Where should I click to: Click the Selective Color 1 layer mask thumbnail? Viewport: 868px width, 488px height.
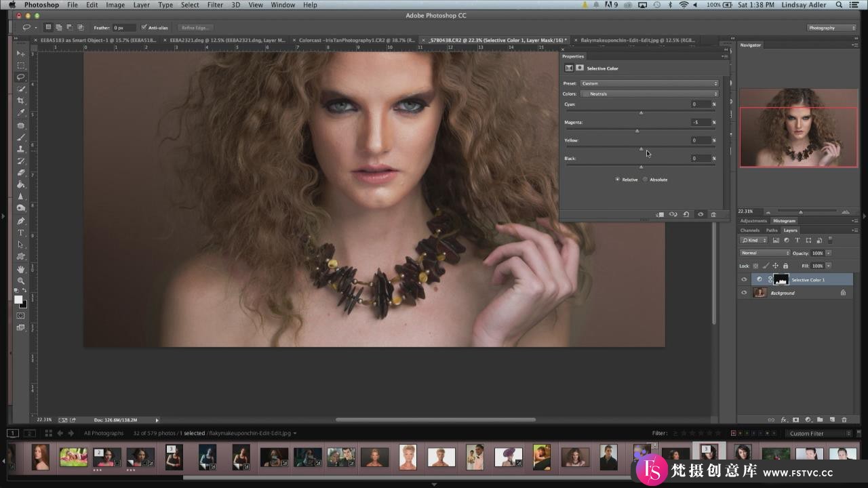point(781,279)
